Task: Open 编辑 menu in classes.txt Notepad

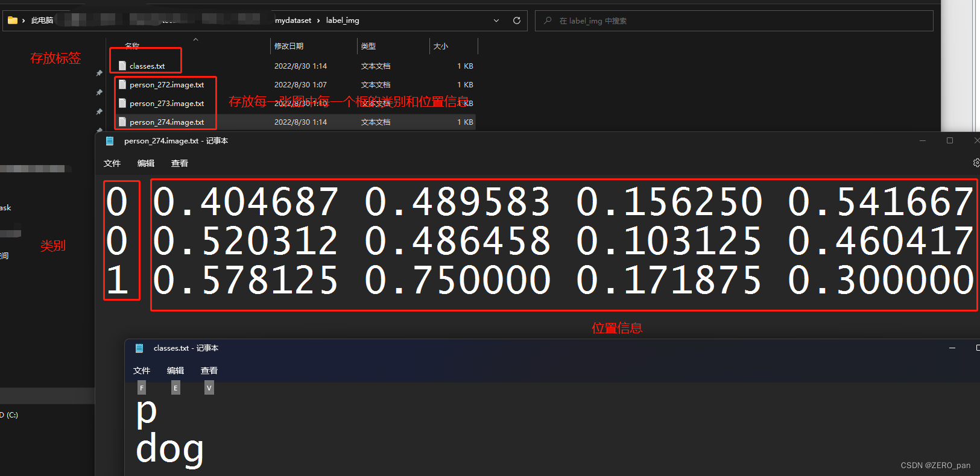Action: point(175,371)
